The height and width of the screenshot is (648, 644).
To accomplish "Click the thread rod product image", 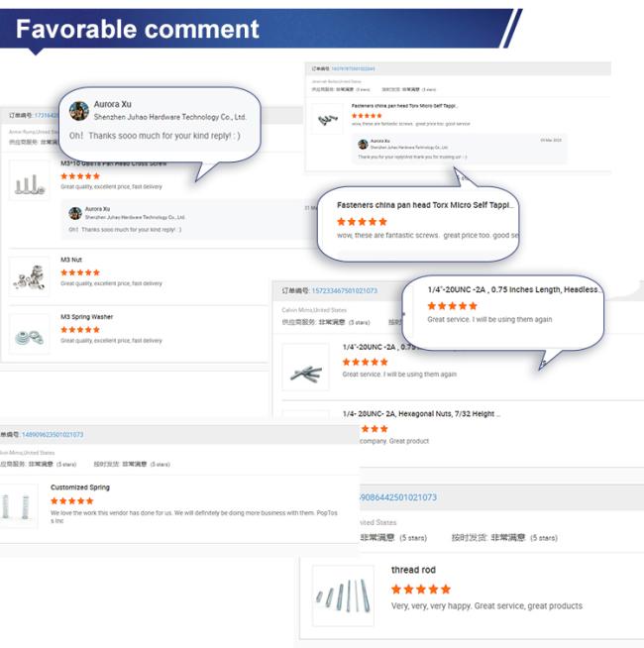I will point(343,595).
